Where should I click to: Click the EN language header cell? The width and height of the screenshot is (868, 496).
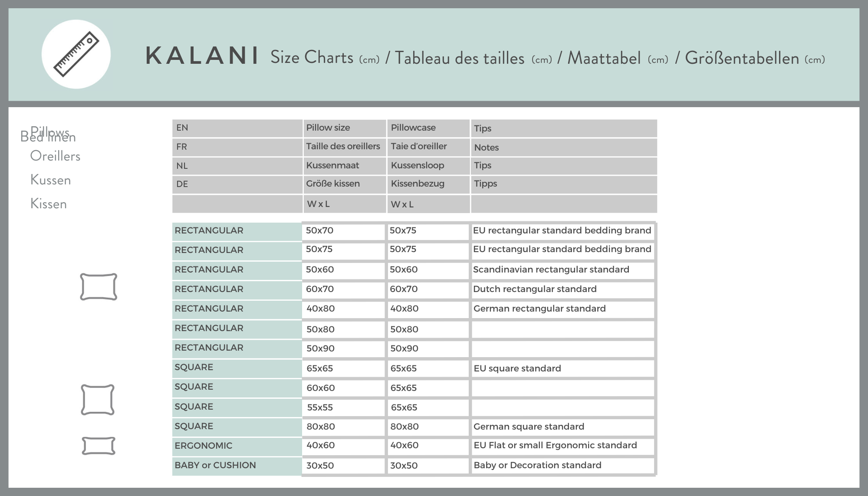point(237,128)
